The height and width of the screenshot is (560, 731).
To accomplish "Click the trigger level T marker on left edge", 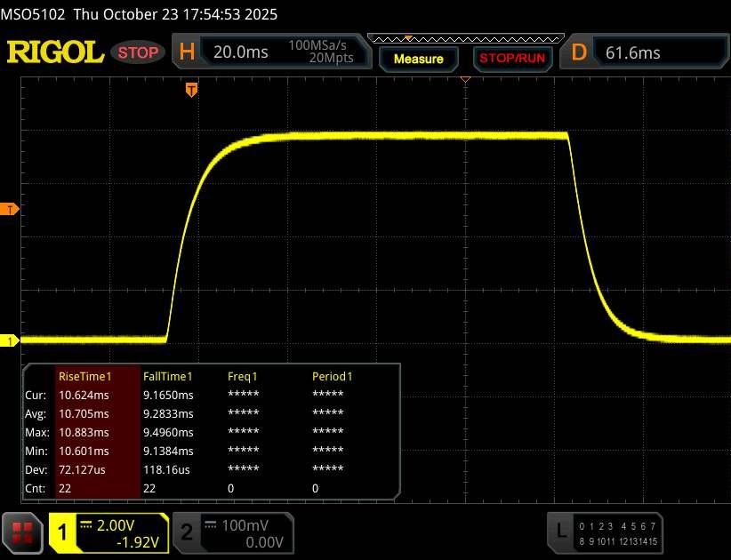I will click(x=10, y=209).
